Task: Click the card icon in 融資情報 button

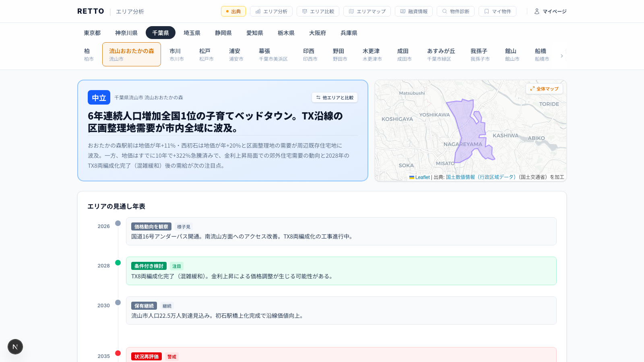Action: 403,11
